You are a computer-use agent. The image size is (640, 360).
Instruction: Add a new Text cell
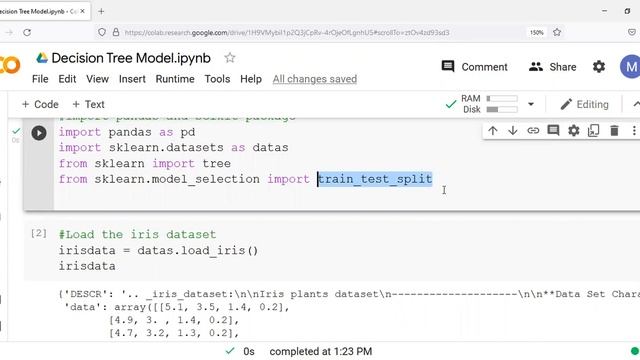pyautogui.click(x=88, y=104)
